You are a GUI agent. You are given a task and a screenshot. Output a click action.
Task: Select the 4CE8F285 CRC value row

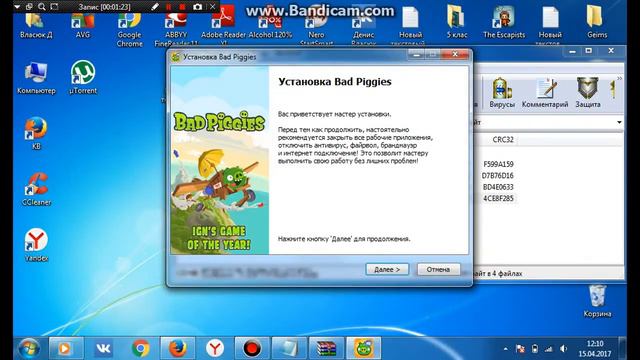[x=498, y=198]
